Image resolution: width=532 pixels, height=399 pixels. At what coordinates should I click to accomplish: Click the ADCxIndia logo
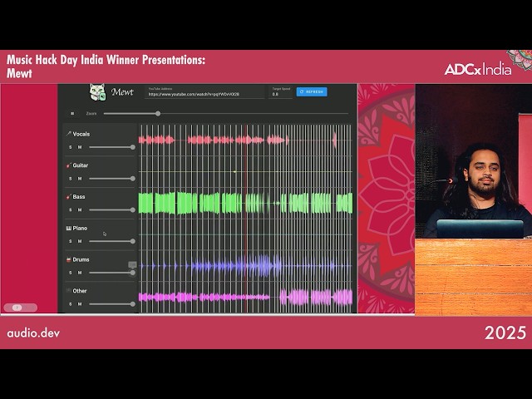click(478, 69)
